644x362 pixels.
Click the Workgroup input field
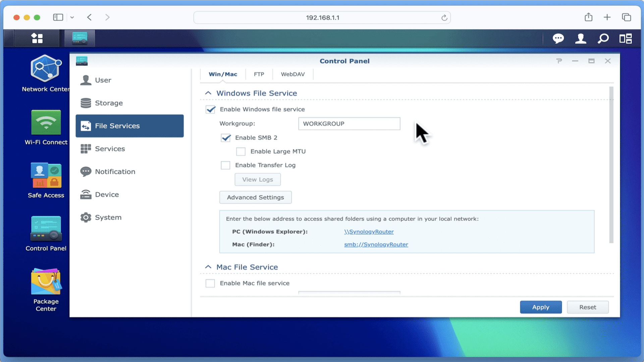[349, 124]
